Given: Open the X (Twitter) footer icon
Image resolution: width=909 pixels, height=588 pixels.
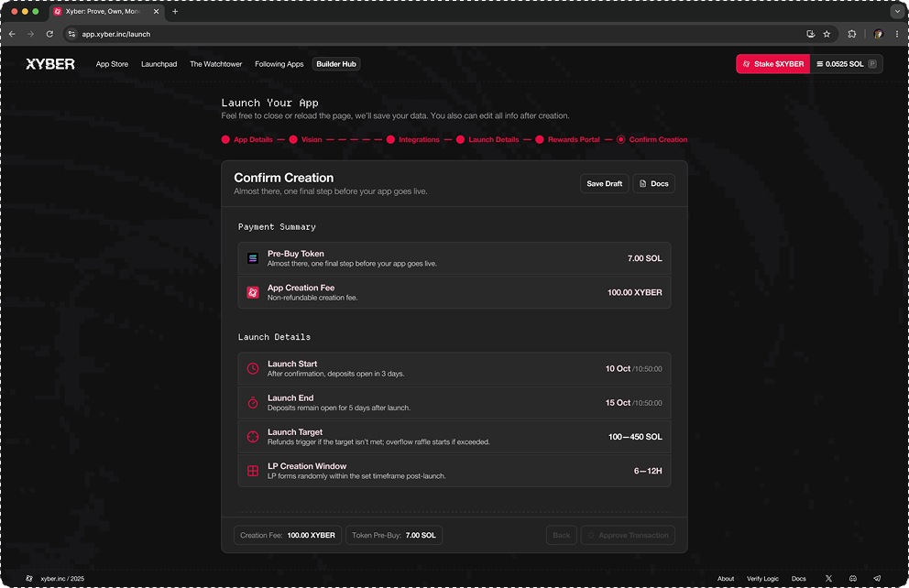Looking at the screenshot, I should (828, 579).
